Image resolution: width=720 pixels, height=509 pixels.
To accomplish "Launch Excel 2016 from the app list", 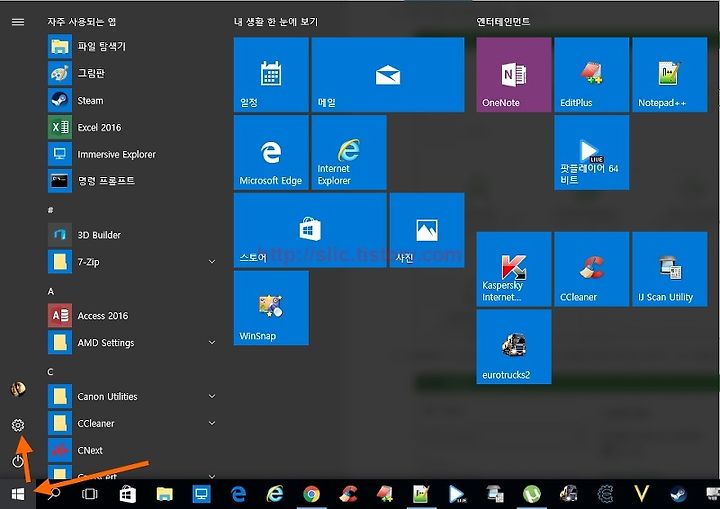I will click(132, 127).
